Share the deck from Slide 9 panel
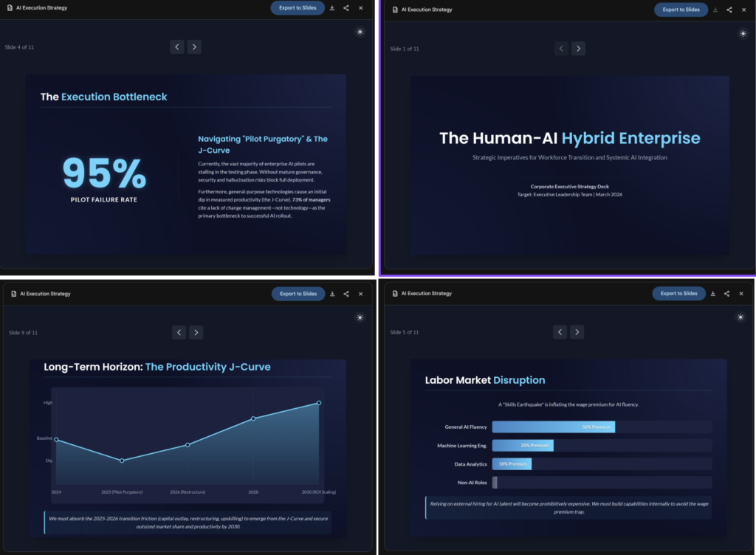 point(346,294)
